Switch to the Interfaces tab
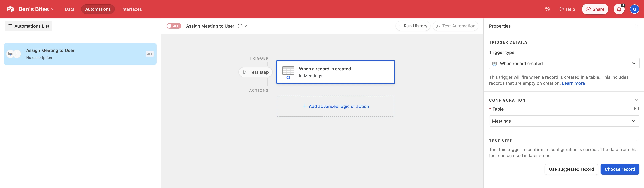The image size is (644, 188). coord(132,9)
